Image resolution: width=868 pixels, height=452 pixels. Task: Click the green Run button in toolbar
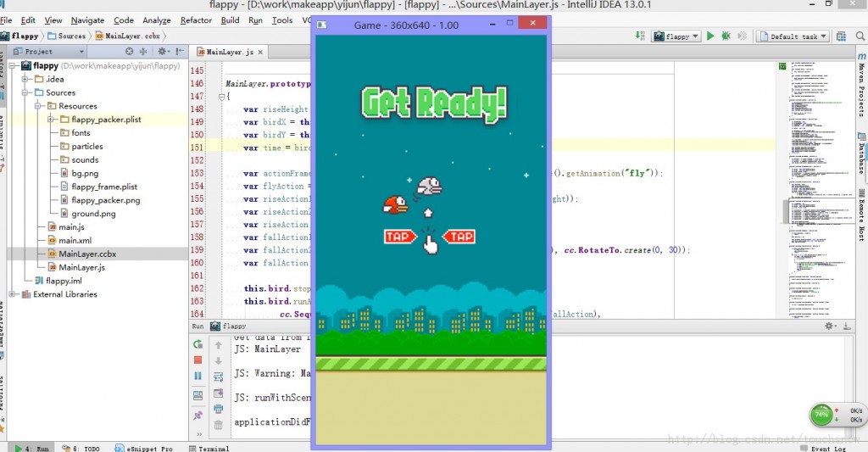(x=710, y=36)
